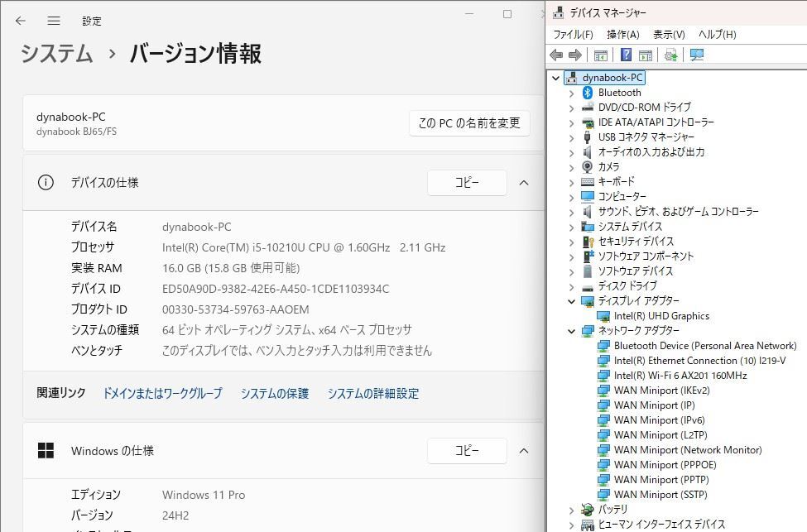Collapse the dynabook-PC root node
The image size is (807, 532).
click(556, 79)
